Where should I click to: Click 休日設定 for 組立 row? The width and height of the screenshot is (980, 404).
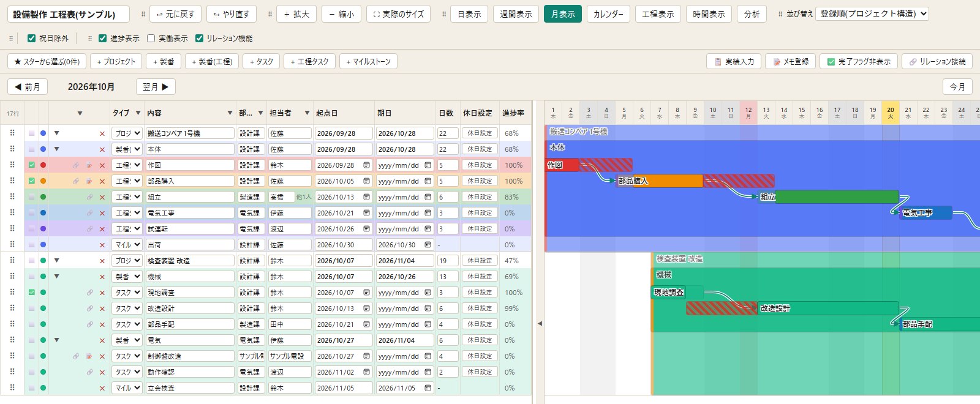(x=480, y=197)
